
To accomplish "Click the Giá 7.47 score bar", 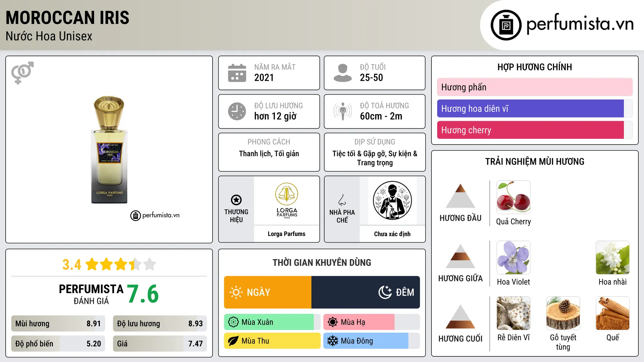I will click(160, 343).
